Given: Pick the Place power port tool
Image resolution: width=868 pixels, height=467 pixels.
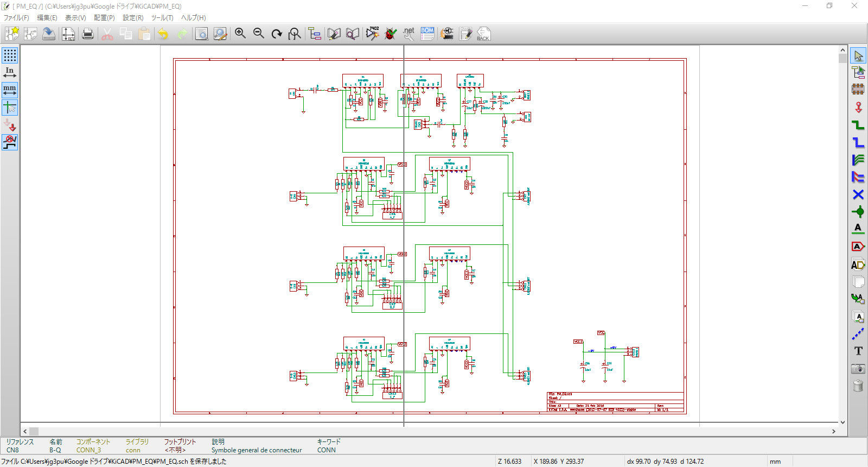Looking at the screenshot, I should (858, 108).
